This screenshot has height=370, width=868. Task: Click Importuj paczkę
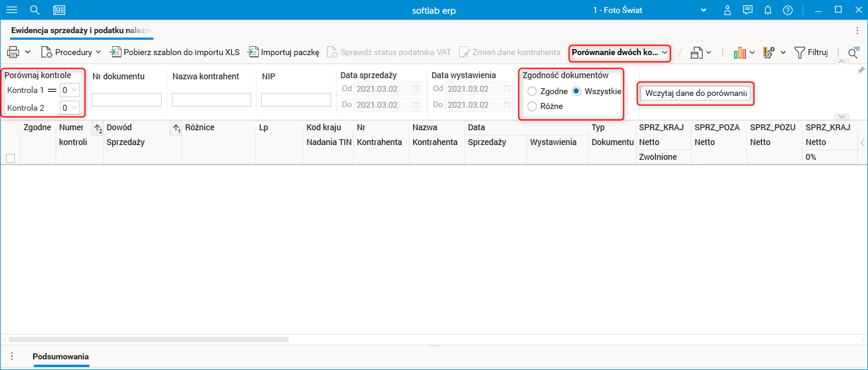284,52
